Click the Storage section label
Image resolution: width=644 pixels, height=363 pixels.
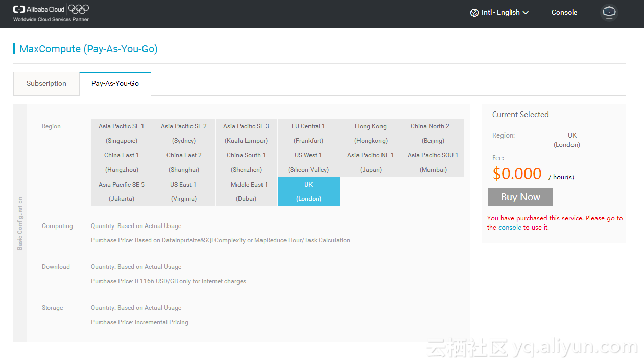(x=52, y=308)
